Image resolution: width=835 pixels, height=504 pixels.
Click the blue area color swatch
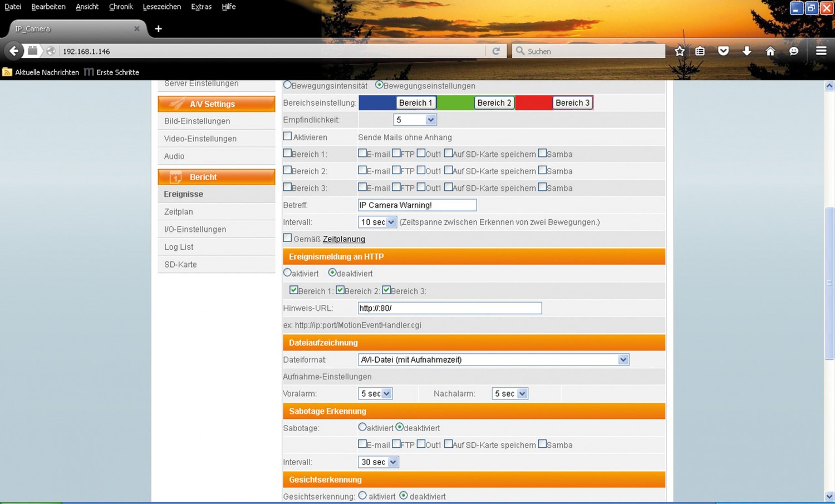pyautogui.click(x=377, y=103)
